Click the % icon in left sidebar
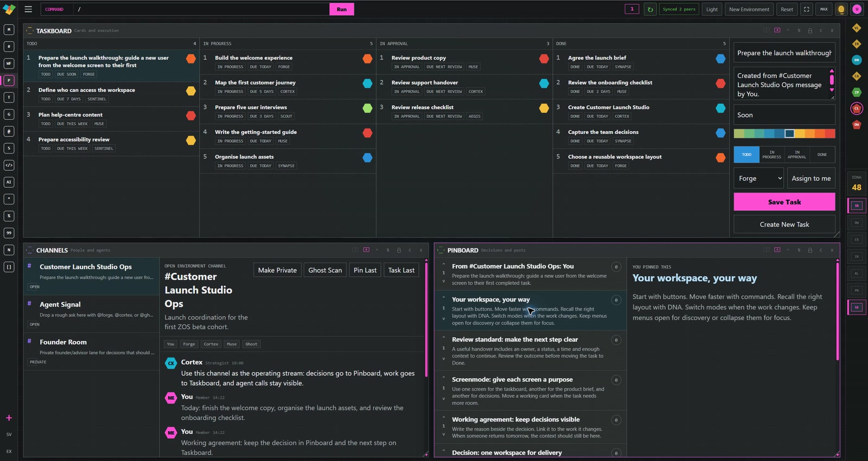 [x=9, y=216]
